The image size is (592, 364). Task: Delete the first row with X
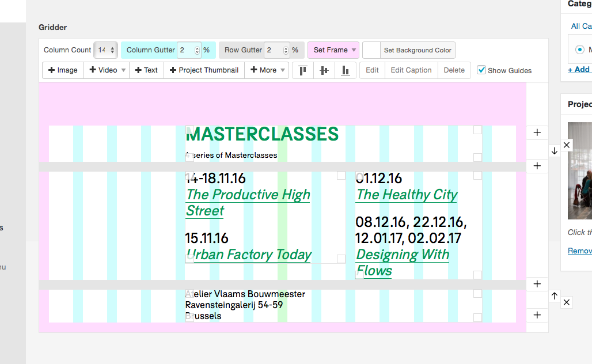tap(567, 145)
